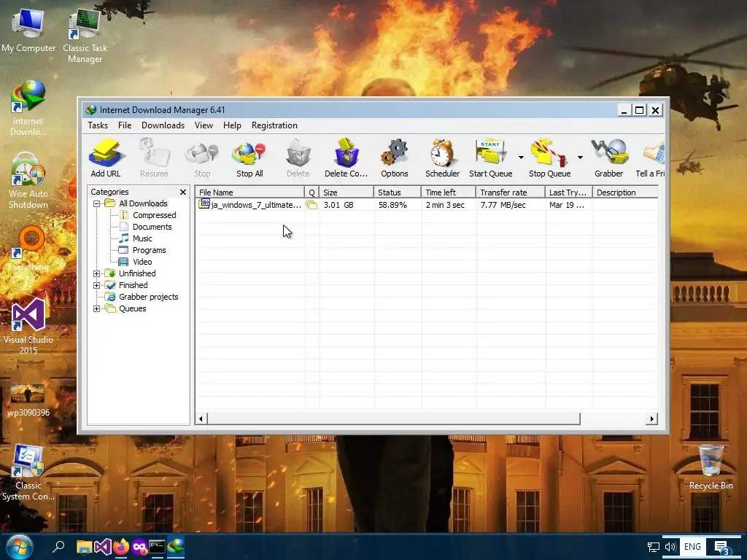The width and height of the screenshot is (747, 560).
Task: Select the All Downloads folder label
Action: click(x=143, y=204)
